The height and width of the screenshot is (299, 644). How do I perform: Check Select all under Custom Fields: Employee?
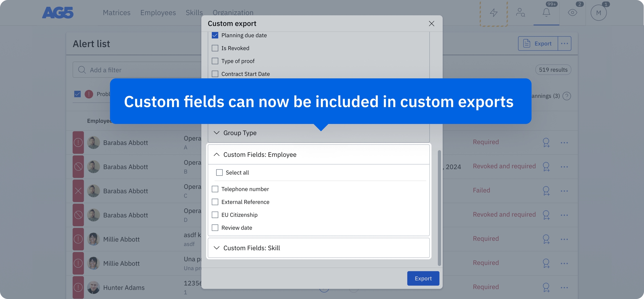pos(219,173)
